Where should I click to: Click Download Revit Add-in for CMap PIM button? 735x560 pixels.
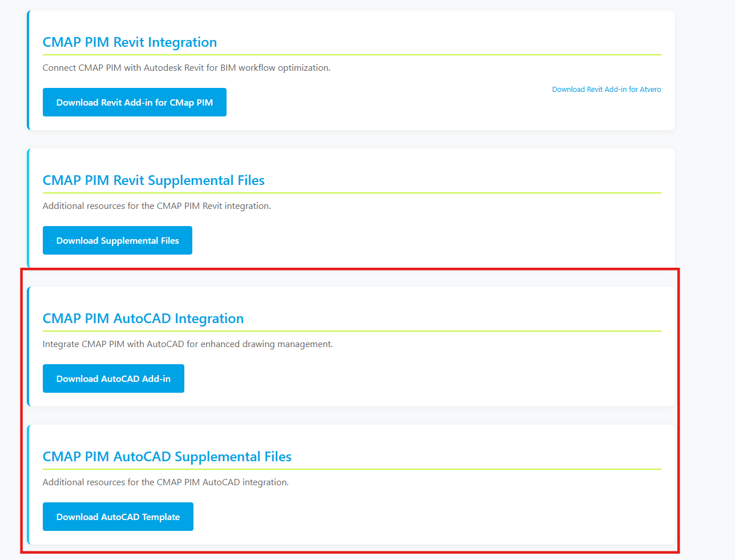[135, 102]
